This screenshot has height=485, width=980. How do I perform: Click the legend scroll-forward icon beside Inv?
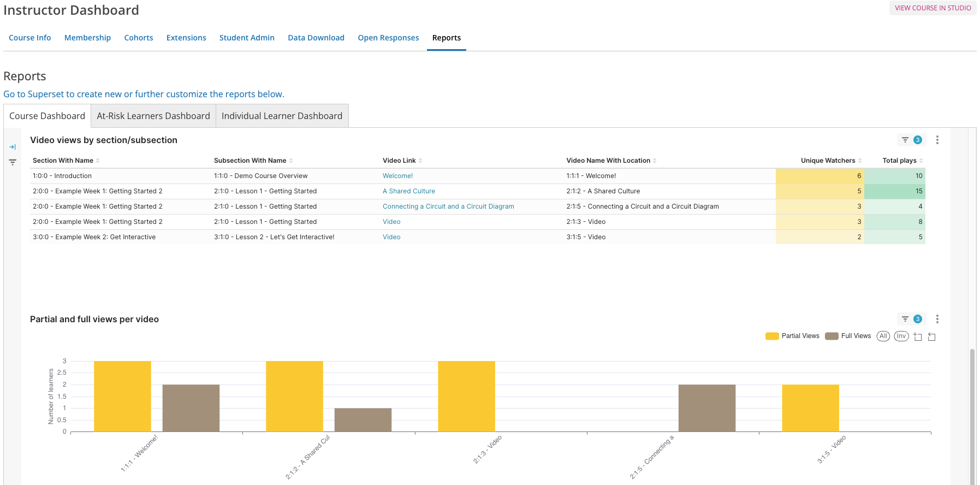tap(918, 336)
